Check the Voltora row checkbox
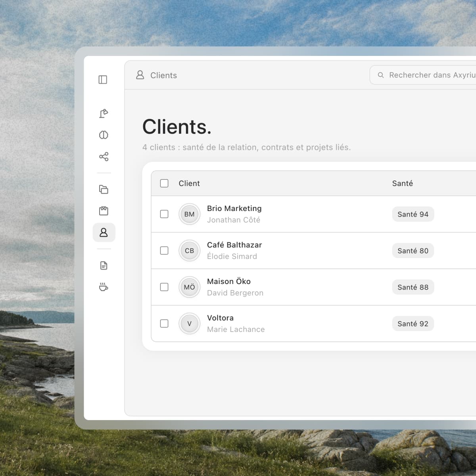Viewport: 476px width, 476px height. coord(164,324)
